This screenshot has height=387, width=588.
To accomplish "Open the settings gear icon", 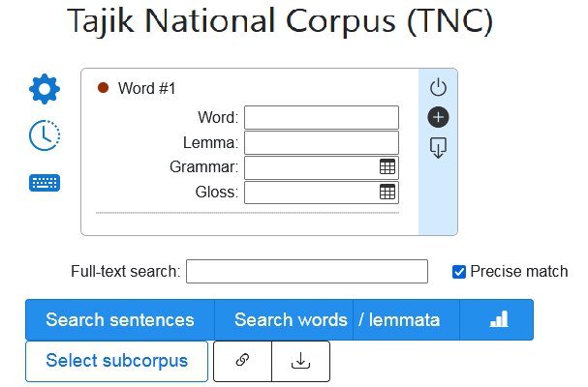I will click(x=45, y=89).
